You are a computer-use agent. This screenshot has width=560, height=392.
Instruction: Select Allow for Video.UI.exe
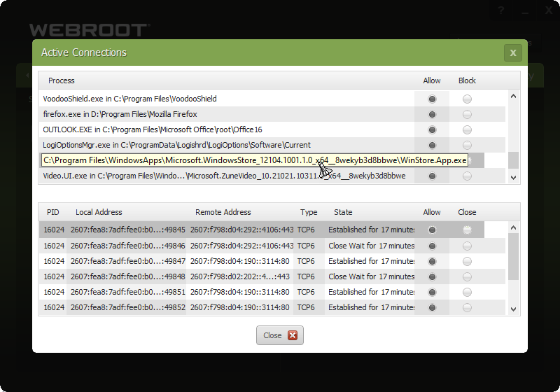click(x=432, y=176)
